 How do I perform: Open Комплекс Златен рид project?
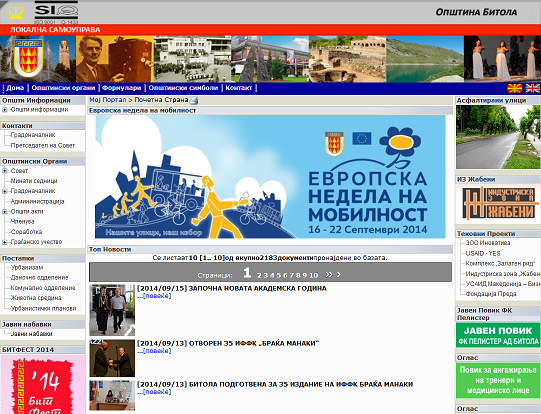pyautogui.click(x=500, y=264)
